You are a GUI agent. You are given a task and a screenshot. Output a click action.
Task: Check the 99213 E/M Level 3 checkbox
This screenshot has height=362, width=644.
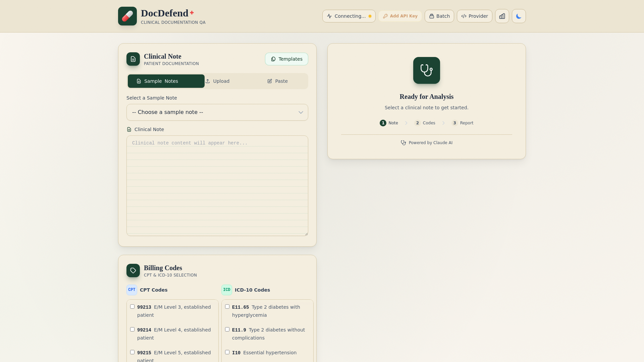132,307
